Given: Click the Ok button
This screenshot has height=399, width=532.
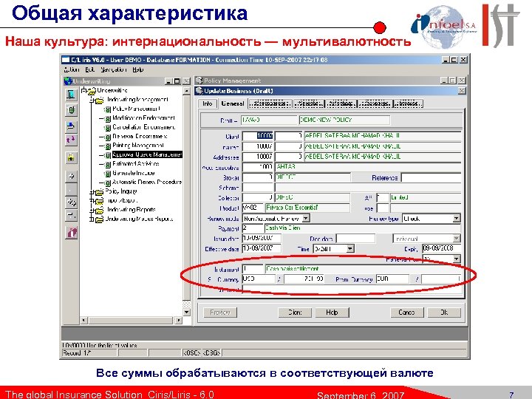Looking at the screenshot, I should [444, 312].
